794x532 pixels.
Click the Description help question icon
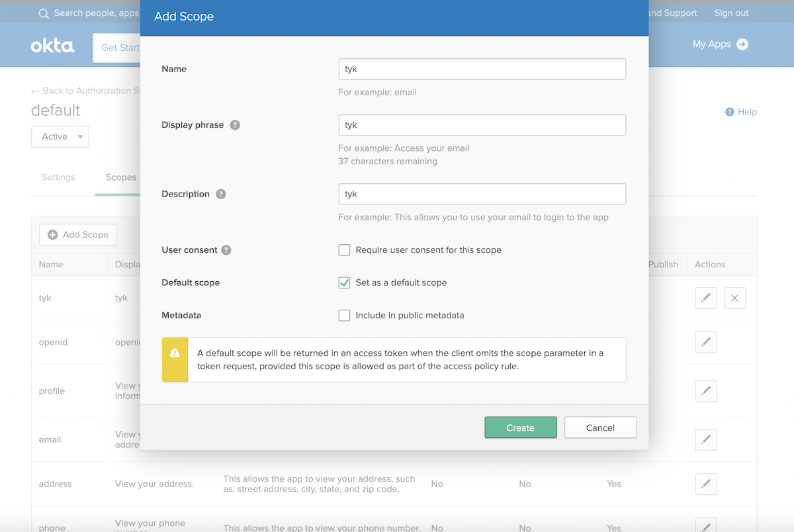(221, 194)
